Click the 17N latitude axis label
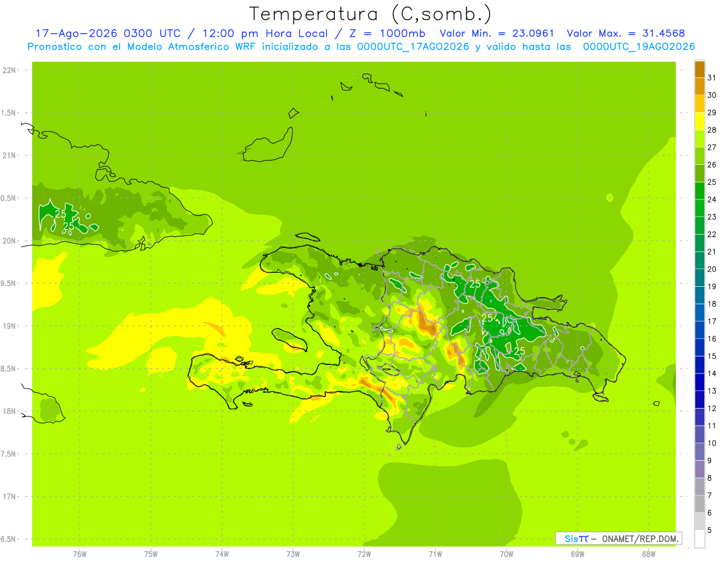 [10, 497]
